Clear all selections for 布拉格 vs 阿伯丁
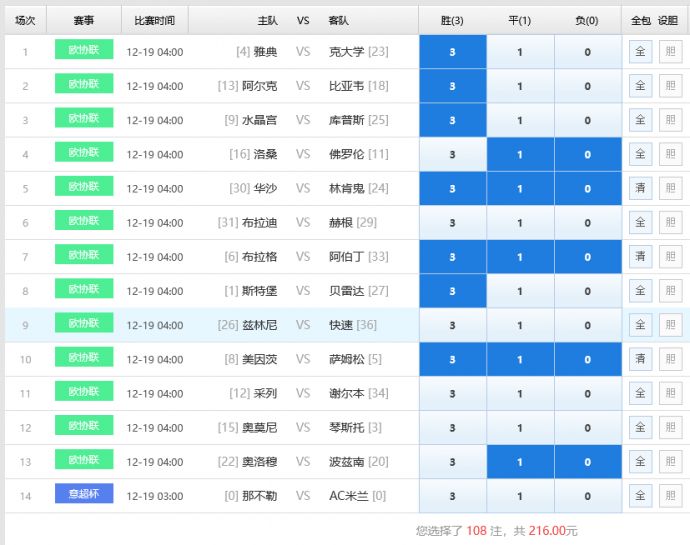The height and width of the screenshot is (545, 690). click(x=640, y=257)
